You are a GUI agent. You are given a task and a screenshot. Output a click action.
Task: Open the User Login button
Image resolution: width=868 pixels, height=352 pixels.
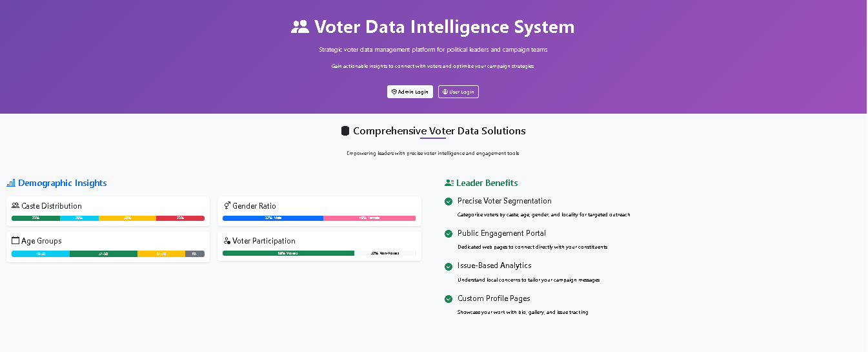tap(458, 92)
